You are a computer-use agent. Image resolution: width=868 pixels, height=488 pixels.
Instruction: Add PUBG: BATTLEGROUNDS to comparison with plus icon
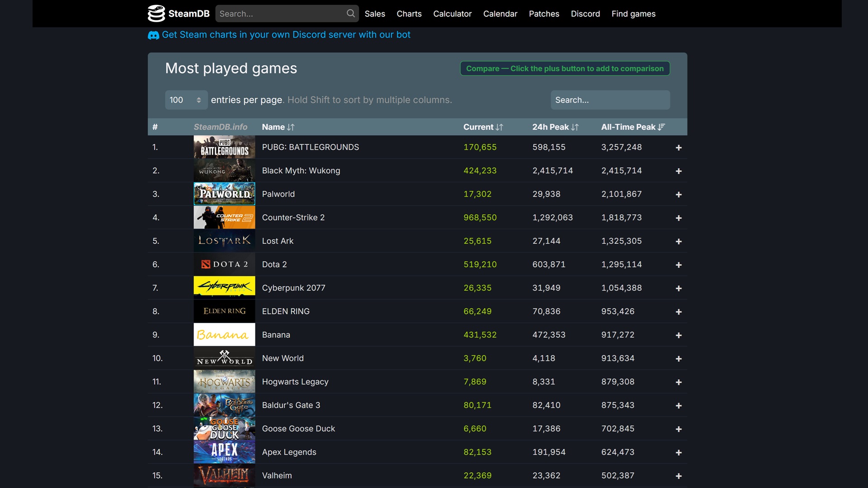coord(679,147)
